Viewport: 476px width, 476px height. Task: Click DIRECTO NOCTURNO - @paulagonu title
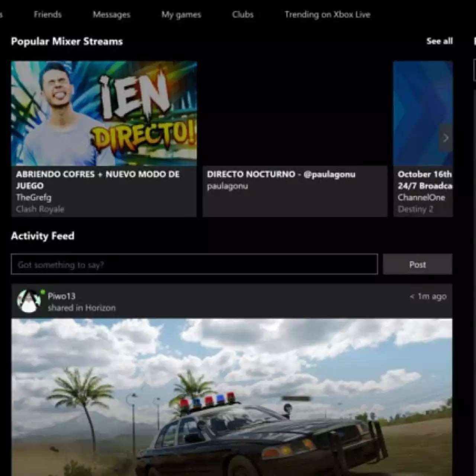click(x=281, y=174)
